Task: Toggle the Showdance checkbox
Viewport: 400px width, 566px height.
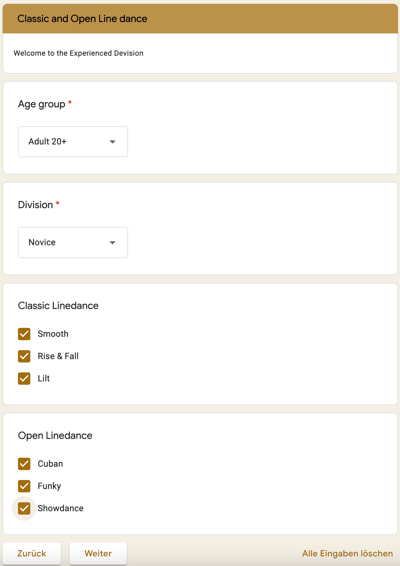Action: coord(24,508)
